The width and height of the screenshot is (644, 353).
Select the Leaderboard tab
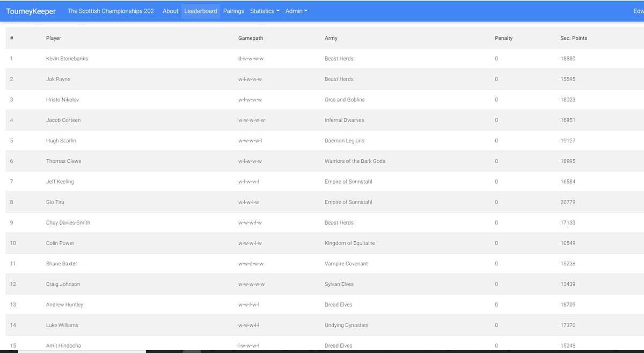[x=201, y=11]
